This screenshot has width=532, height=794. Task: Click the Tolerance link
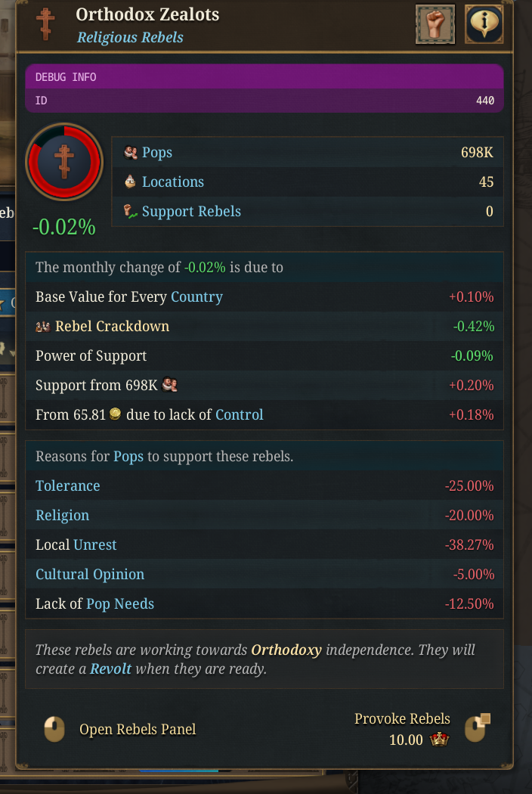tap(68, 486)
